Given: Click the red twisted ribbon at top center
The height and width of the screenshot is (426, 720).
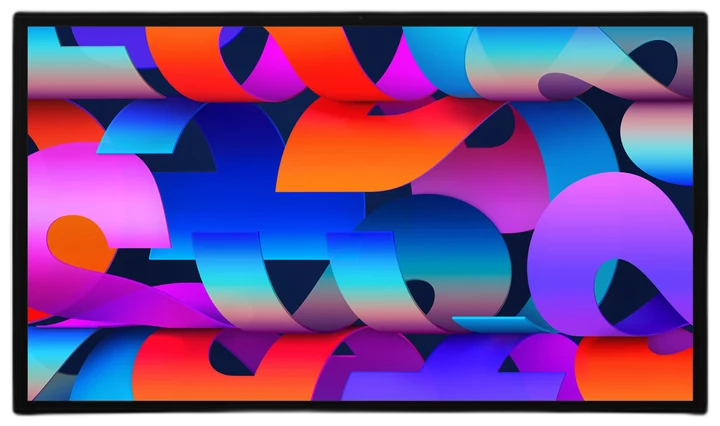Looking at the screenshot, I should click(321, 62).
